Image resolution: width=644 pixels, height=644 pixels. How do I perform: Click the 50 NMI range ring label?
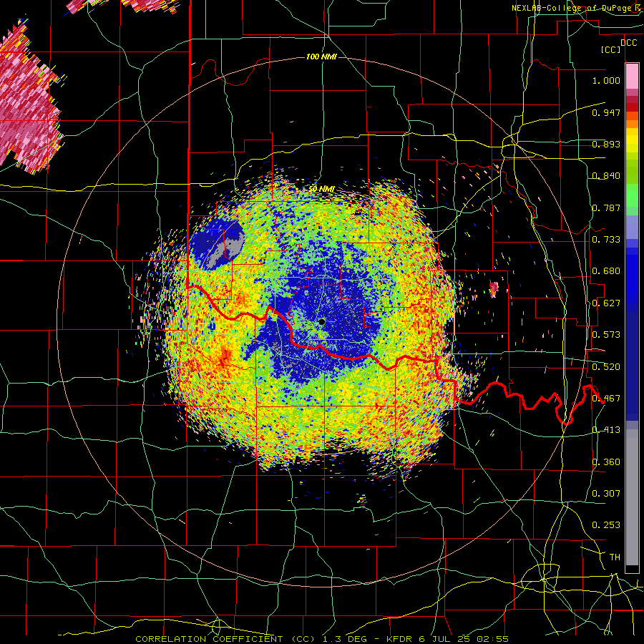click(321, 189)
